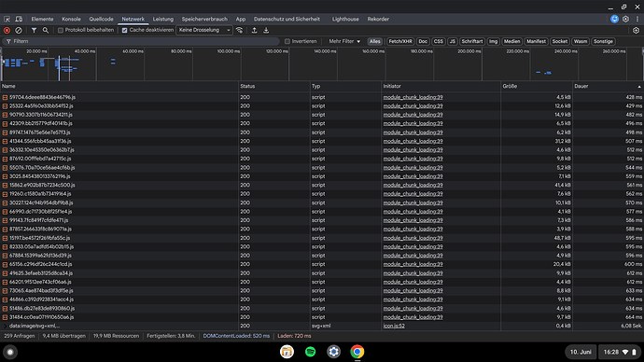
Task: Open initiator link for 59704.6deee88436e46796.js
Action: pyautogui.click(x=413, y=98)
